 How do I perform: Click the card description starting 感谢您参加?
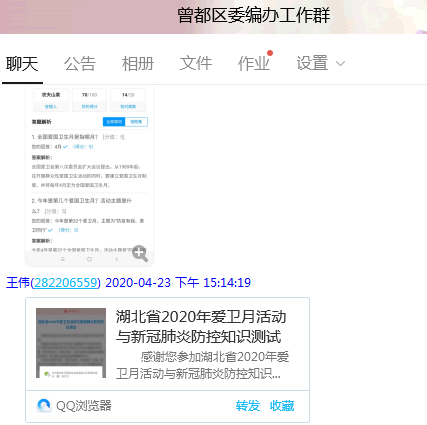(x=202, y=365)
